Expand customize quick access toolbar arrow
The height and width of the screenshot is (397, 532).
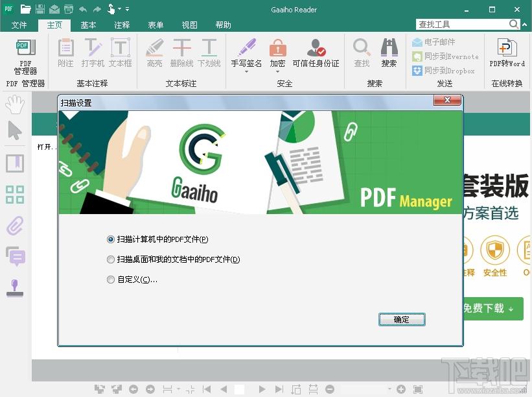tap(127, 9)
